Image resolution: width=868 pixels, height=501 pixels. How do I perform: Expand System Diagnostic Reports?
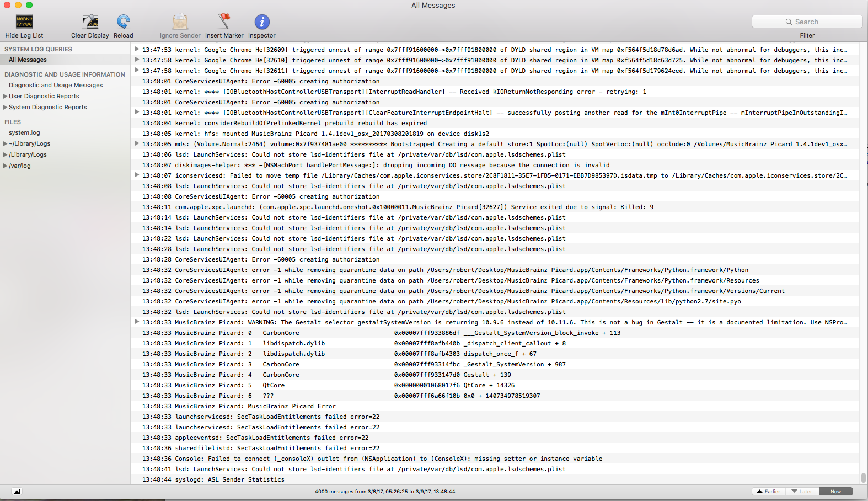(x=6, y=107)
